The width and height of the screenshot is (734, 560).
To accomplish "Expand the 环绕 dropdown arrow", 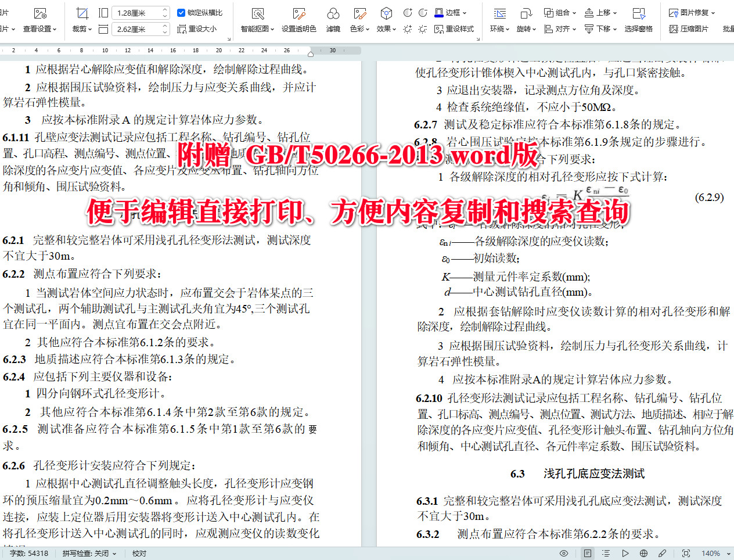I will click(508, 29).
